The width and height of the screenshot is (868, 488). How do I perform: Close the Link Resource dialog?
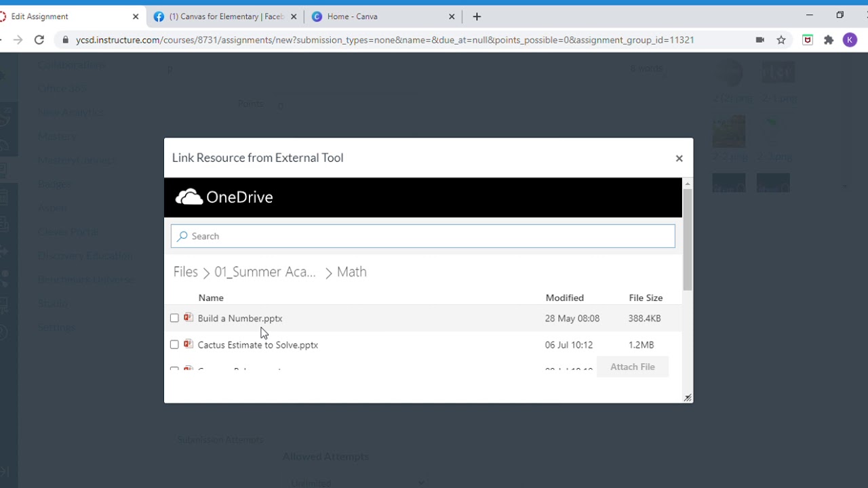(x=679, y=158)
